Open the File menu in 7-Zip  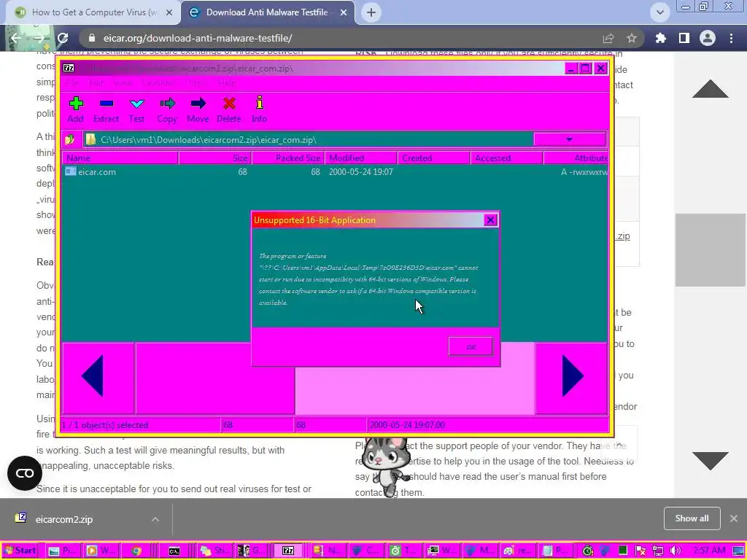point(72,83)
